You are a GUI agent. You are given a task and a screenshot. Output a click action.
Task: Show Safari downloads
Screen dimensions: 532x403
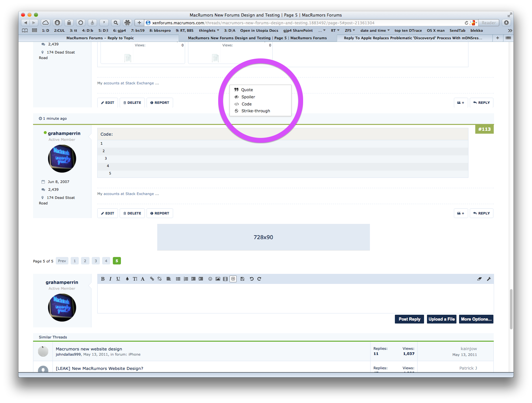pyautogui.click(x=506, y=23)
